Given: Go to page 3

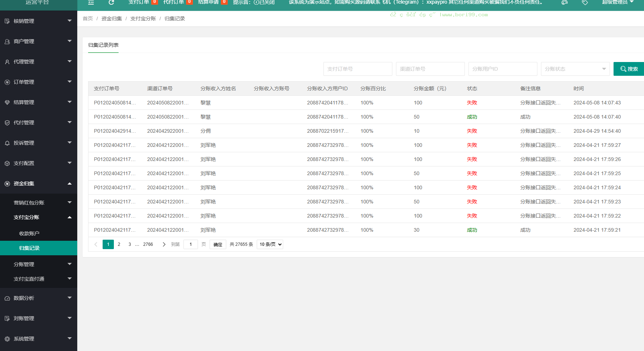Looking at the screenshot, I should coord(130,244).
